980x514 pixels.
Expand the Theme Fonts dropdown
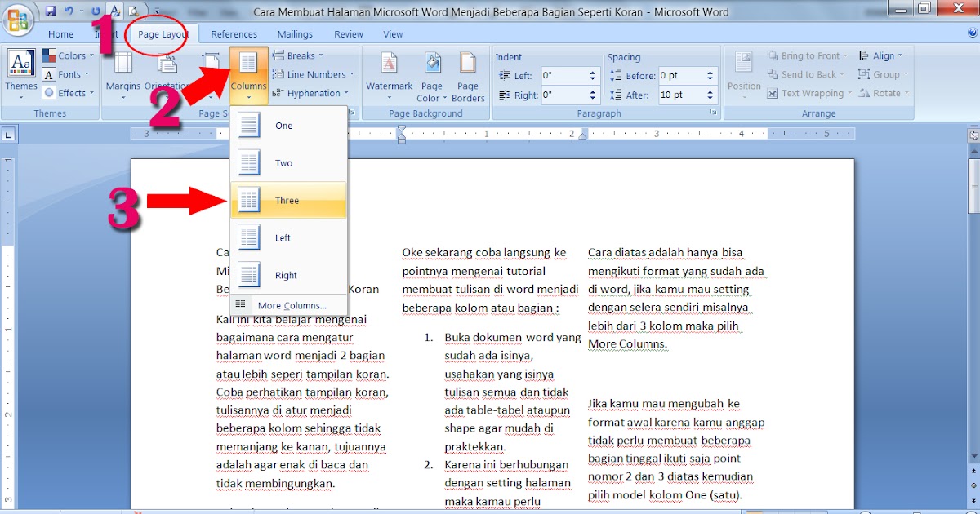coord(65,74)
